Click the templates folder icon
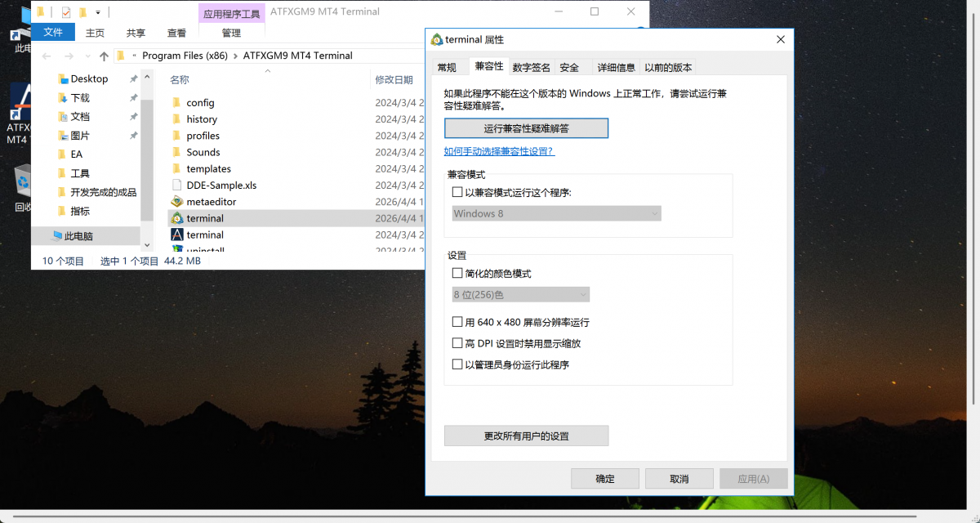This screenshot has height=523, width=980. [177, 169]
